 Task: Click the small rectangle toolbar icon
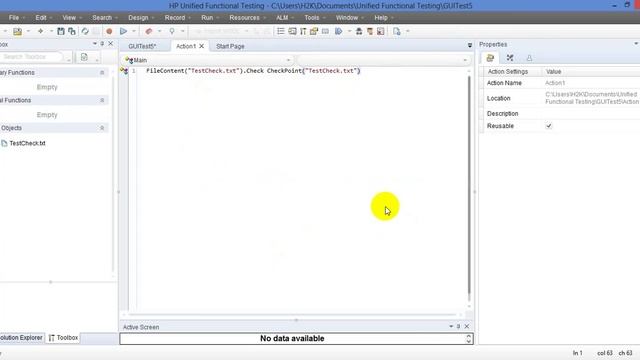[x=325, y=31]
